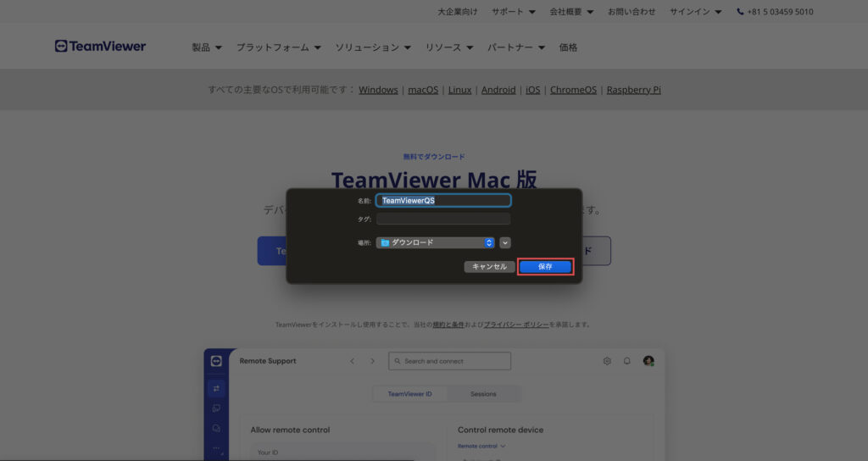Switch to the Sessions tab

[483, 394]
